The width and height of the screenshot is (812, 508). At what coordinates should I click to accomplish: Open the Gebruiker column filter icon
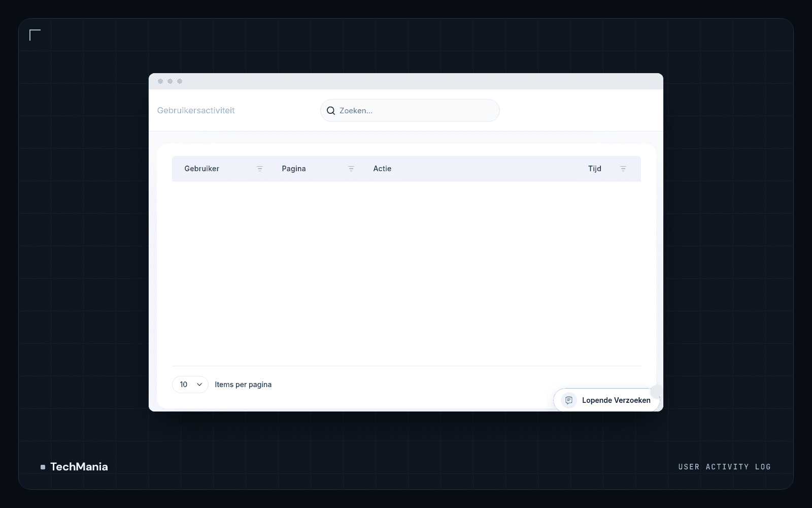[x=260, y=169]
